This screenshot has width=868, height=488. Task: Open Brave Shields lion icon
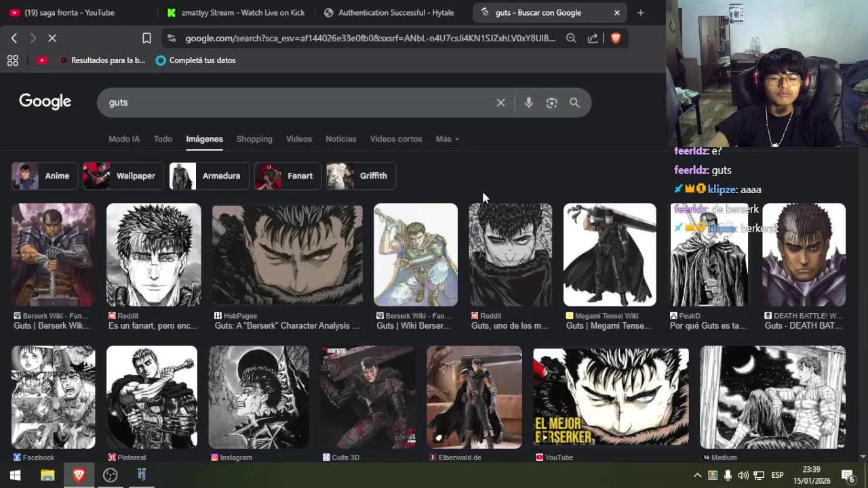coord(616,39)
